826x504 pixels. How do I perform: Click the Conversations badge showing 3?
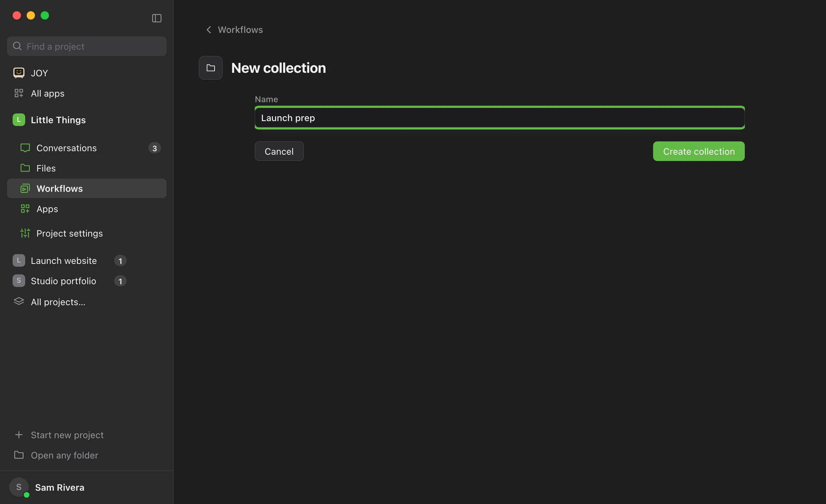click(154, 148)
